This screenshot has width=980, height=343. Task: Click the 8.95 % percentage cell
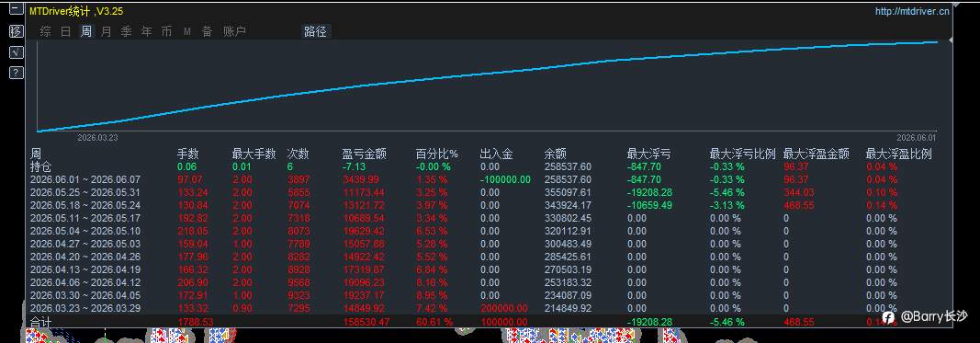[x=432, y=295]
